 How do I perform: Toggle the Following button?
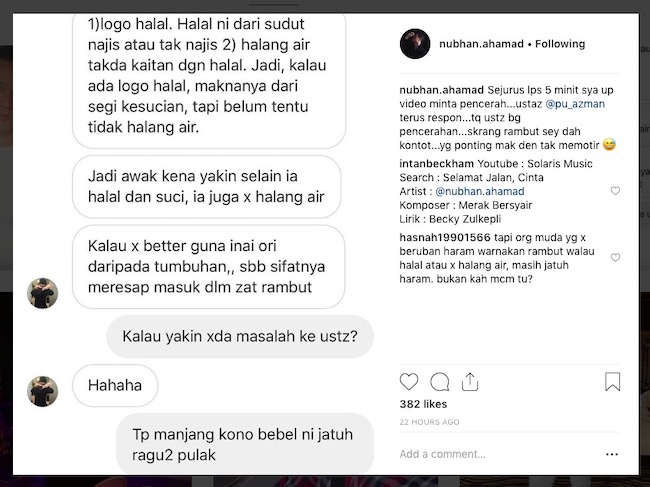[560, 44]
